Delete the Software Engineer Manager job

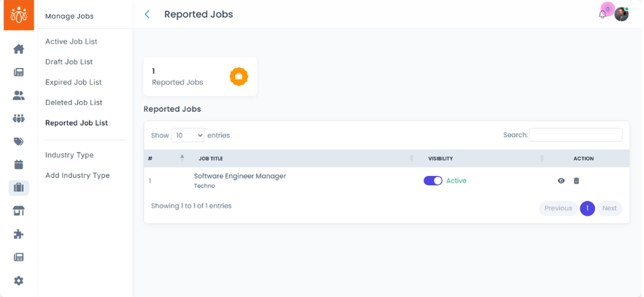(x=577, y=181)
